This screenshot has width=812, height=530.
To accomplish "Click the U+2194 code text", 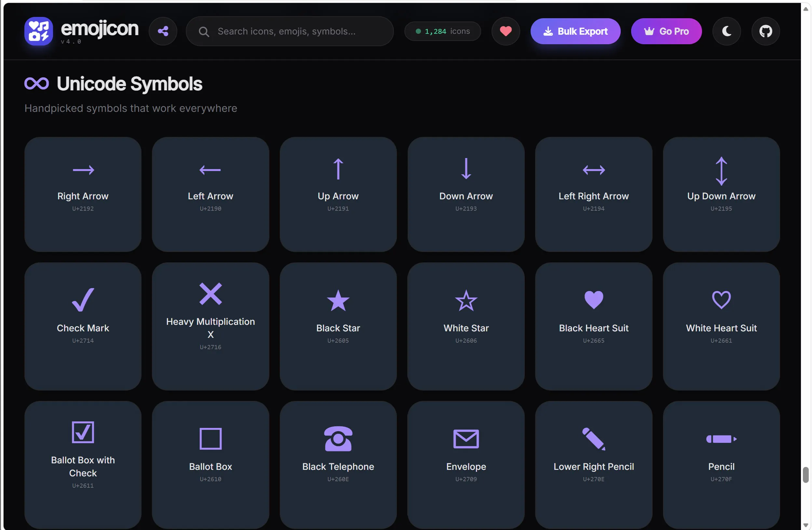I will [x=594, y=208].
